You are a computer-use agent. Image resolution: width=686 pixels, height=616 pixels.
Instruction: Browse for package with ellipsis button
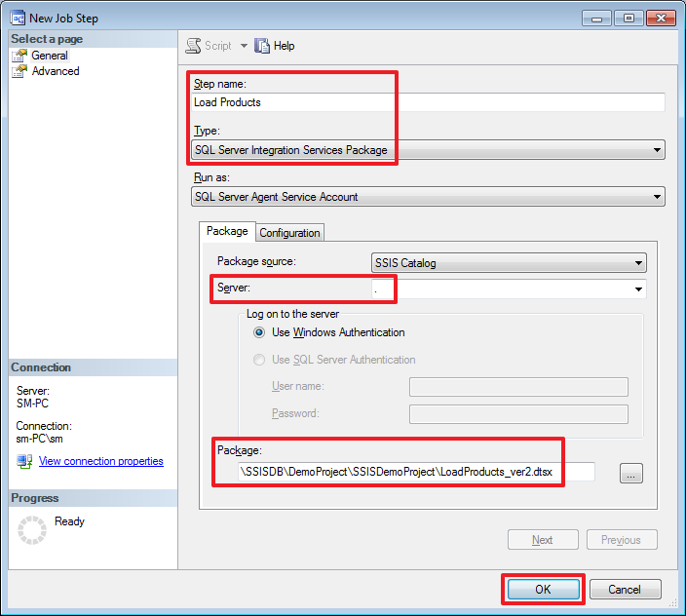(x=630, y=473)
